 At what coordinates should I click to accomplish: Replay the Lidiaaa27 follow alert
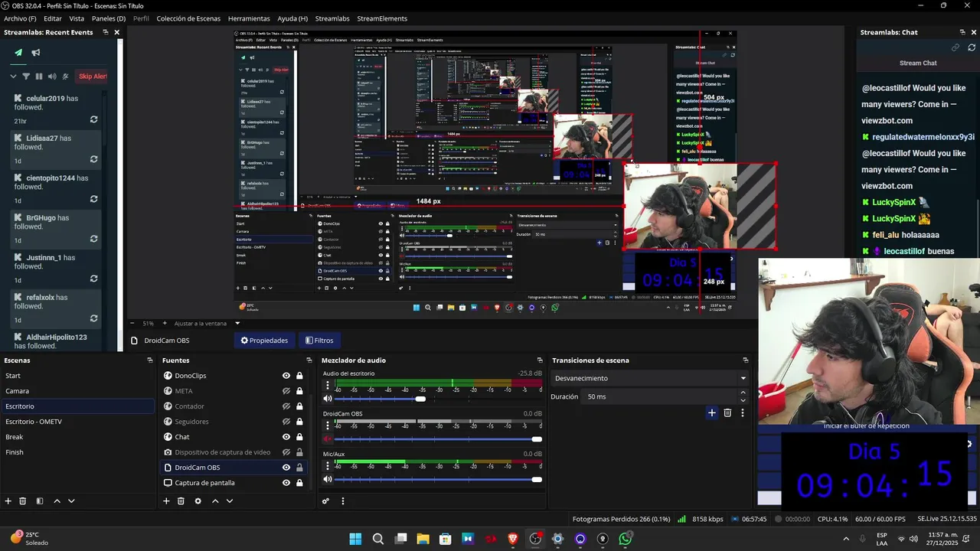pos(93,159)
